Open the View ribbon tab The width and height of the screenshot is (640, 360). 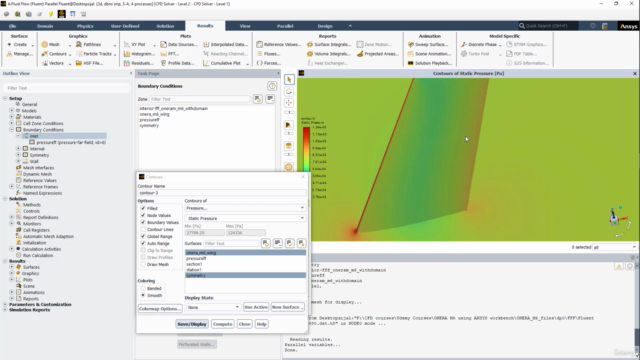(x=245, y=26)
